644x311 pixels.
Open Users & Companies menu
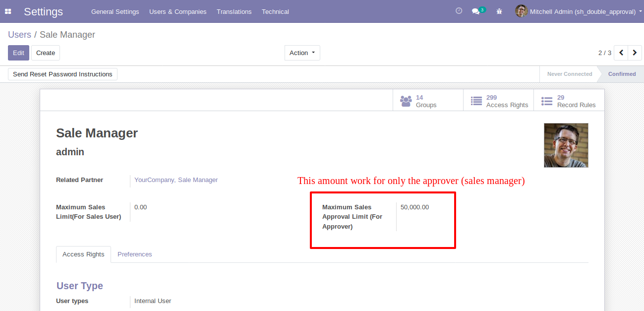coord(177,11)
